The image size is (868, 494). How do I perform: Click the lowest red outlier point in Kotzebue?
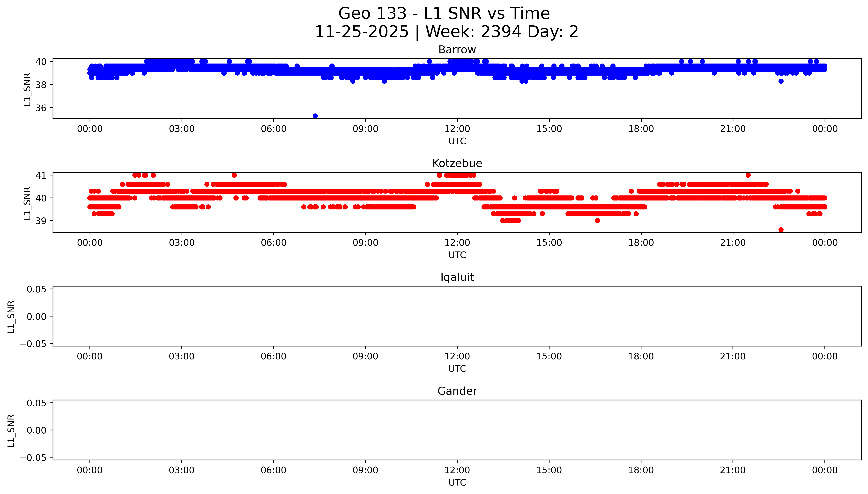[x=781, y=230]
